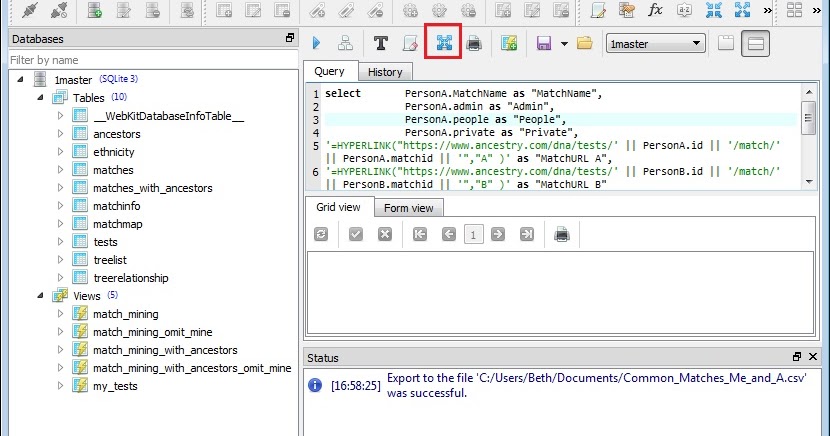This screenshot has height=436, width=830.
Task: Go to the last results page
Action: (527, 234)
